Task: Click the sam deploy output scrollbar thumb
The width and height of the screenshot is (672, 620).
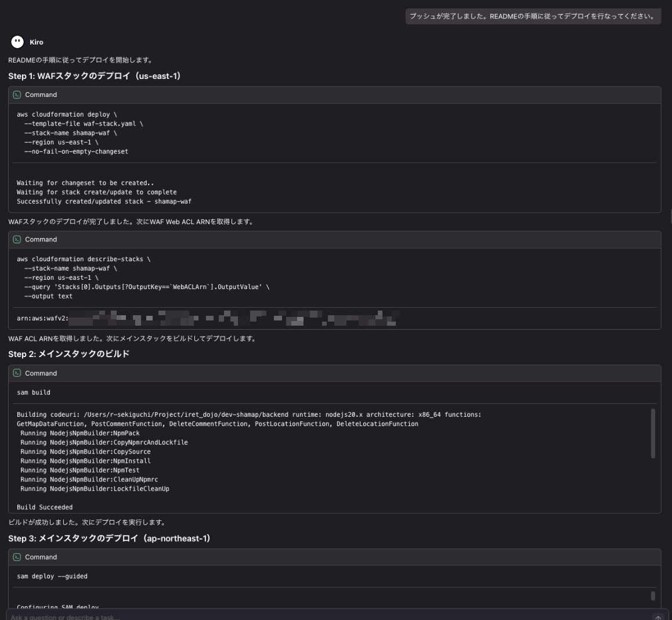Action: click(x=653, y=596)
